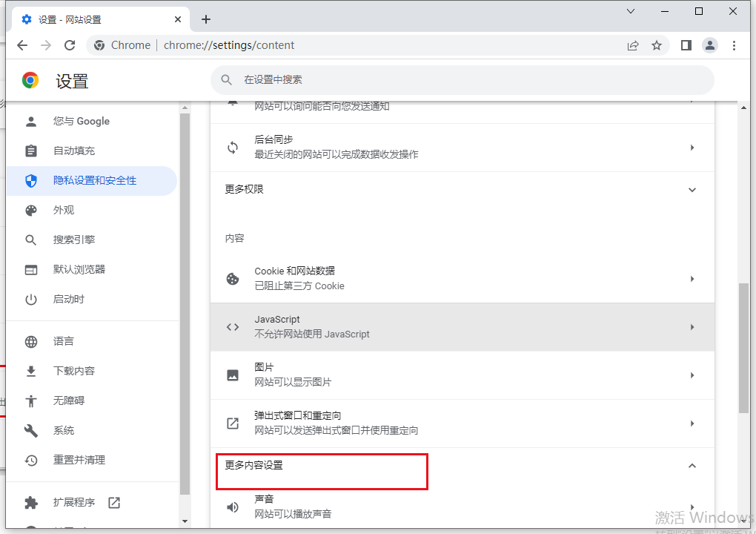756x534 pixels.
Task: Click the person icon for 您与 Google
Action: point(31,122)
